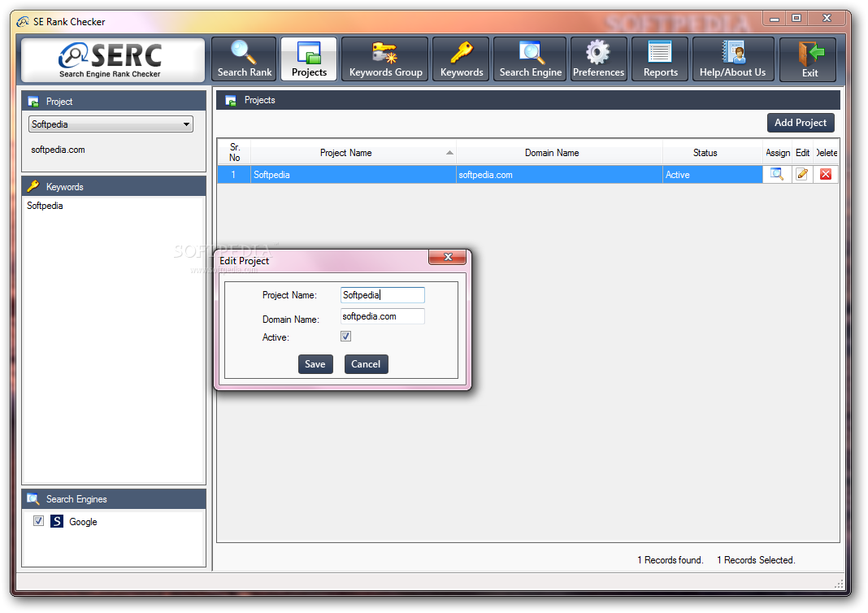Open the Softpedia project dropdown
868x613 pixels.
tap(111, 124)
